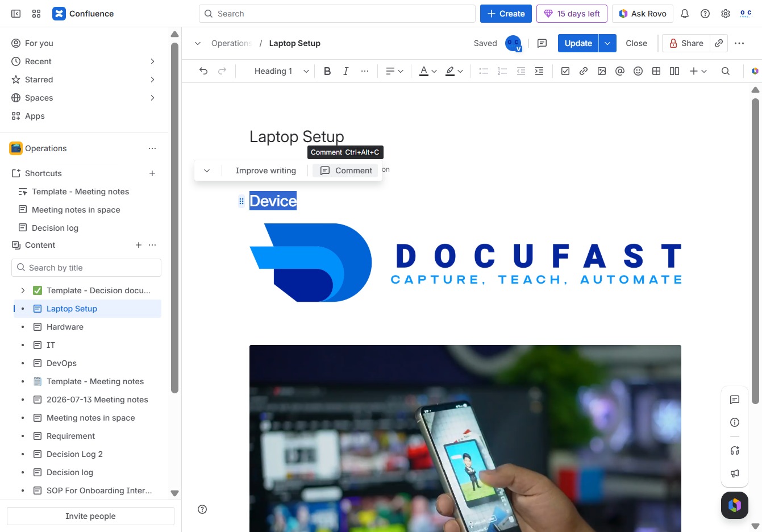Image resolution: width=762 pixels, height=532 pixels.
Task: Expand the Spaces section
Action: (152, 98)
